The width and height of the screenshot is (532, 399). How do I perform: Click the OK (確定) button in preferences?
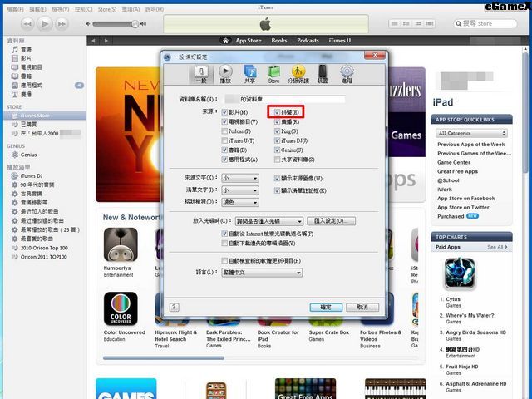coord(326,307)
